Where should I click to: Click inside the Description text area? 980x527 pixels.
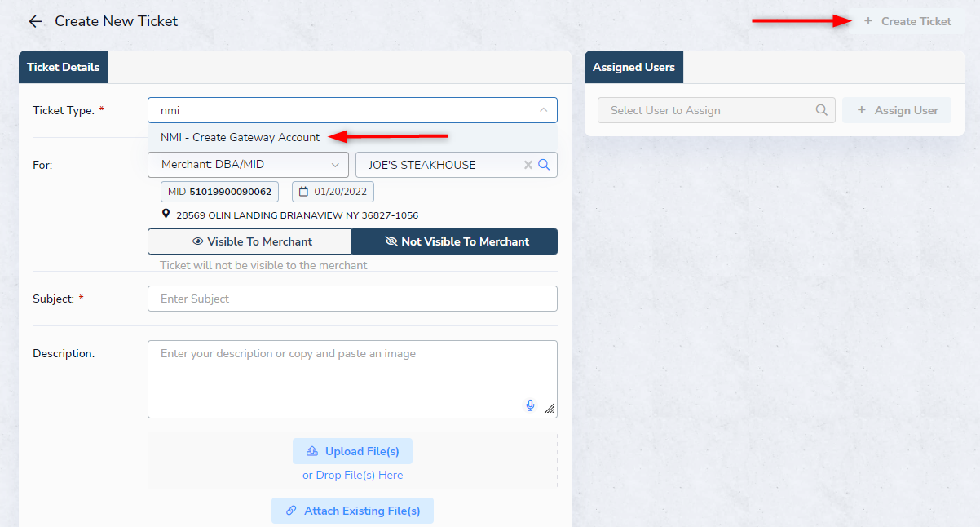coord(352,379)
